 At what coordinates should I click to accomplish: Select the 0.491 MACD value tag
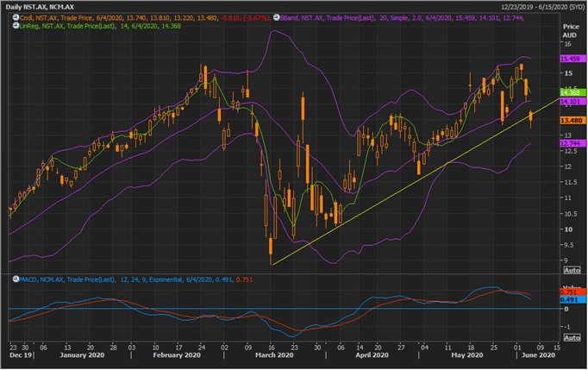pyautogui.click(x=572, y=300)
